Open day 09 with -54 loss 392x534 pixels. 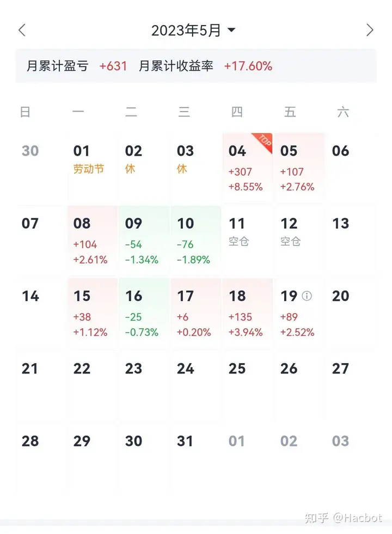144,241
